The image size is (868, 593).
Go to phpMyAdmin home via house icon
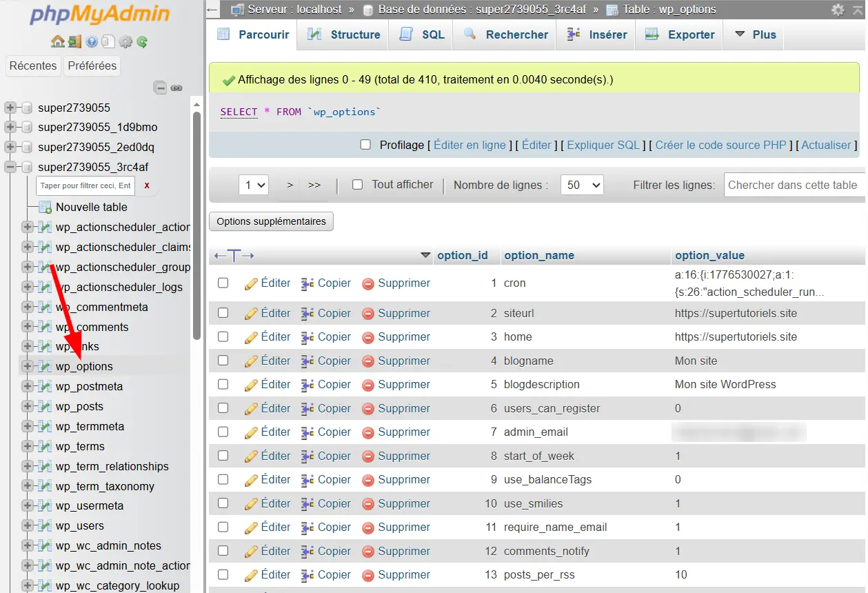(x=58, y=42)
